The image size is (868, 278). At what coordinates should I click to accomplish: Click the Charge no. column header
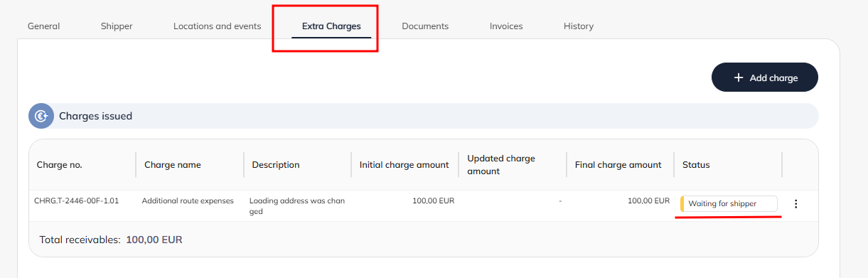[60, 165]
